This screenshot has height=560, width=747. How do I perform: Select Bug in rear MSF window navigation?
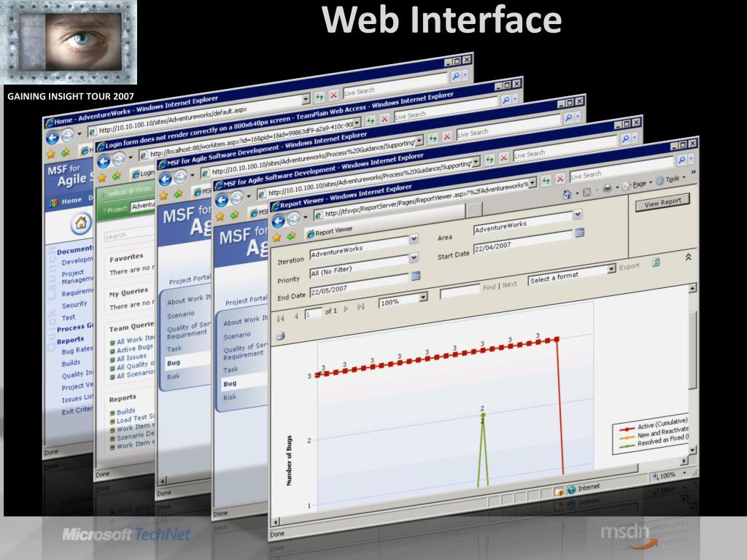(x=174, y=362)
